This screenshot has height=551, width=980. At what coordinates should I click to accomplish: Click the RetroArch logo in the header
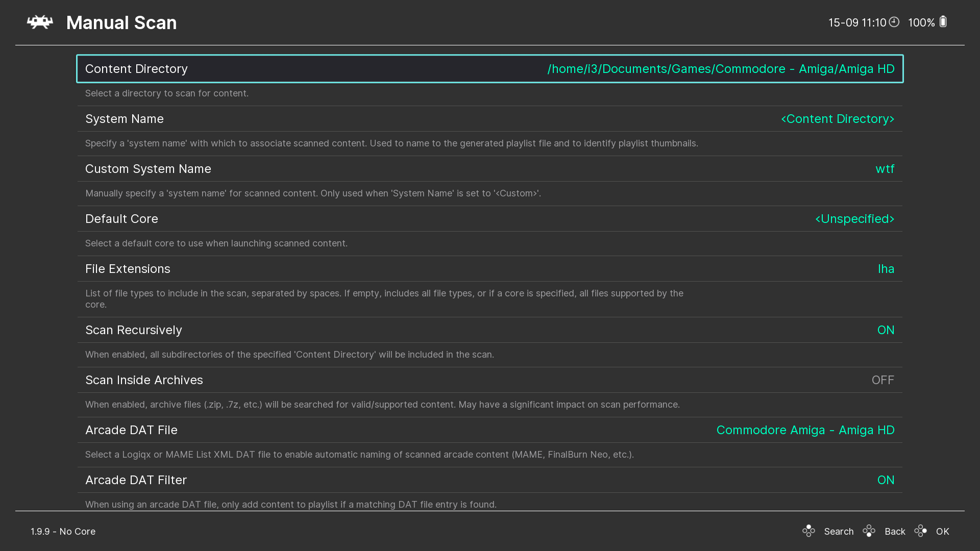click(40, 22)
